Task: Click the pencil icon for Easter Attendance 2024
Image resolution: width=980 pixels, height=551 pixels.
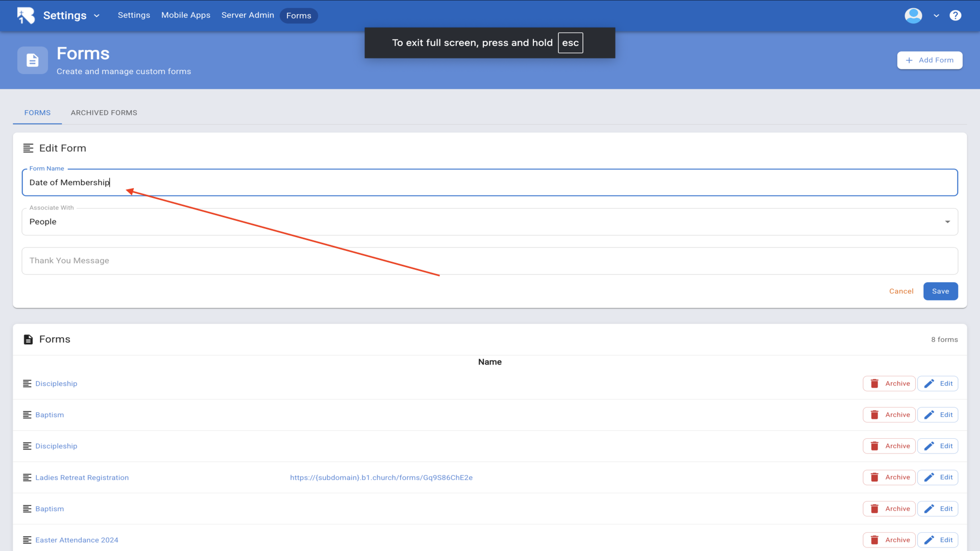Action: pyautogui.click(x=929, y=540)
